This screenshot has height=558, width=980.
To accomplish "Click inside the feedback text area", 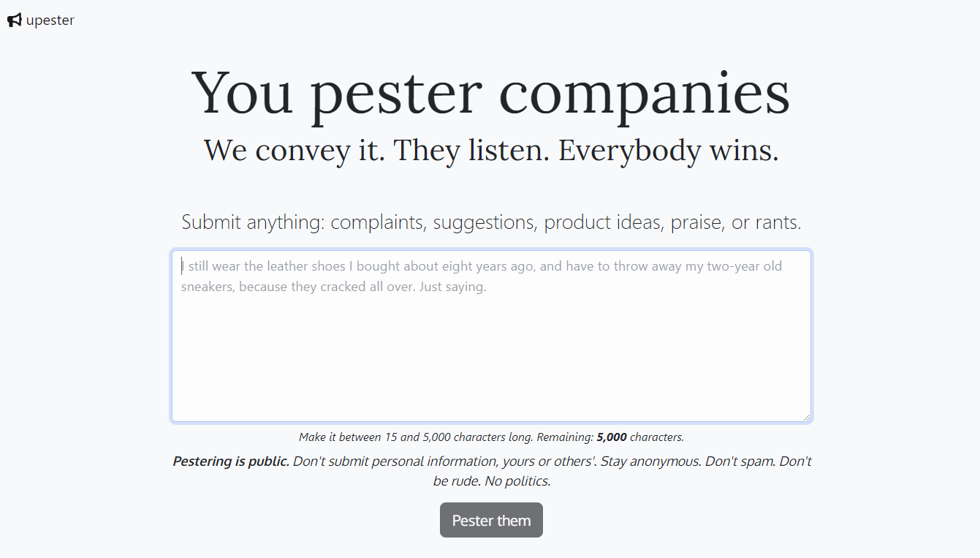I will pos(491,336).
